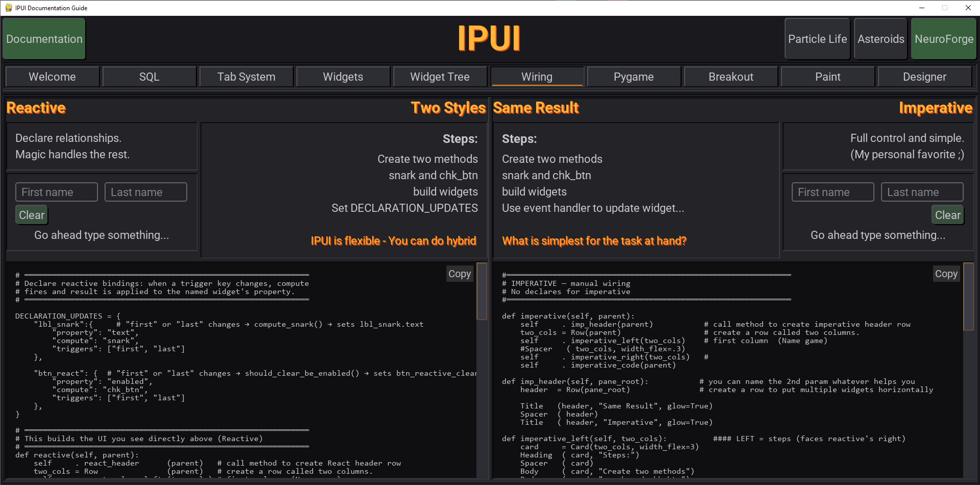Click the IPUI title logo
The image size is (980, 485).
tap(489, 39)
